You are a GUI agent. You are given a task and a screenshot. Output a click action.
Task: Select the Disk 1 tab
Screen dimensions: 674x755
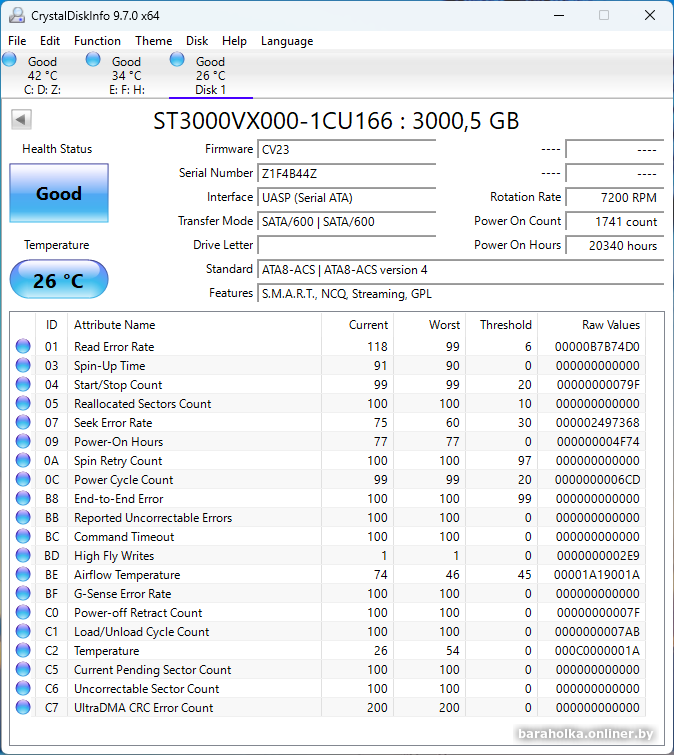tap(210, 75)
